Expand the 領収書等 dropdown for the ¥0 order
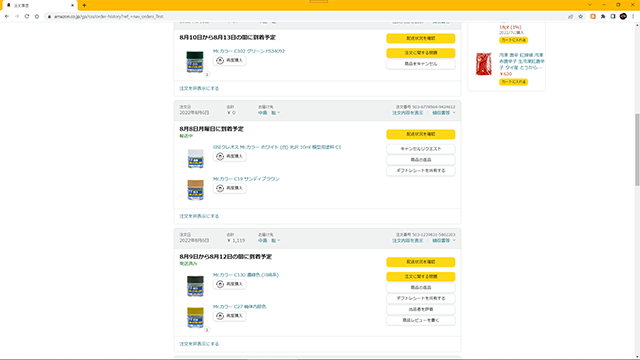640x360 pixels. click(444, 113)
